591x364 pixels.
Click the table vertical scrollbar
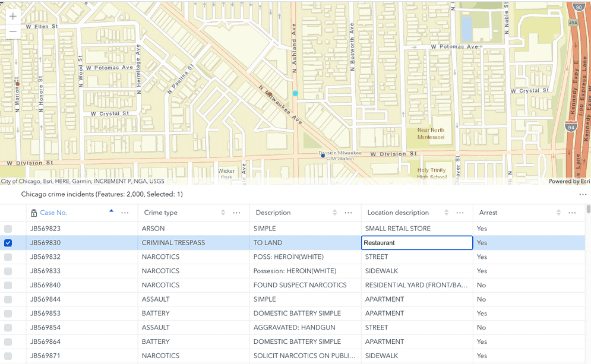click(588, 285)
